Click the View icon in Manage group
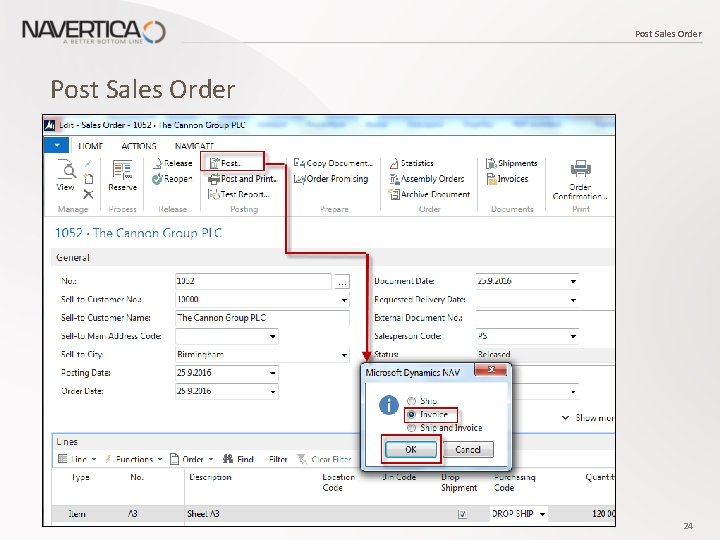 click(x=67, y=170)
